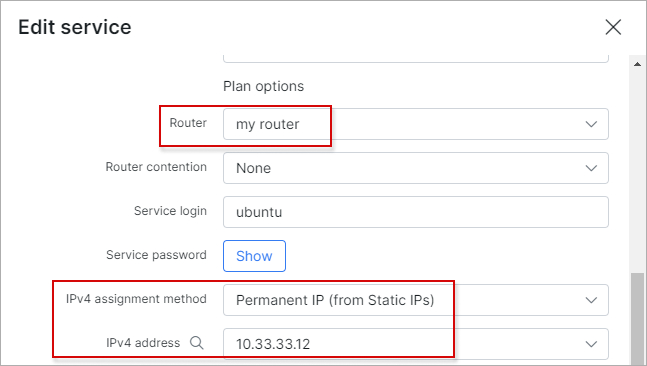Click the Router field label

[x=188, y=123]
